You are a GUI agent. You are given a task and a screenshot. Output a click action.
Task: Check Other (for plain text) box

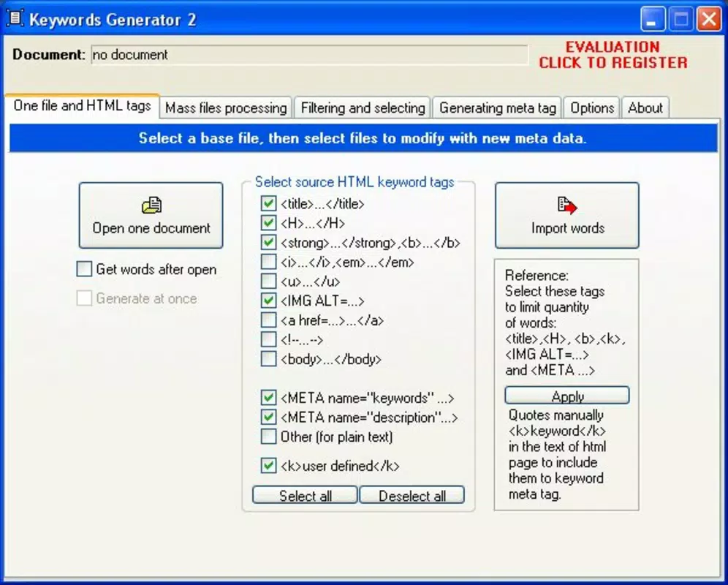[268, 437]
